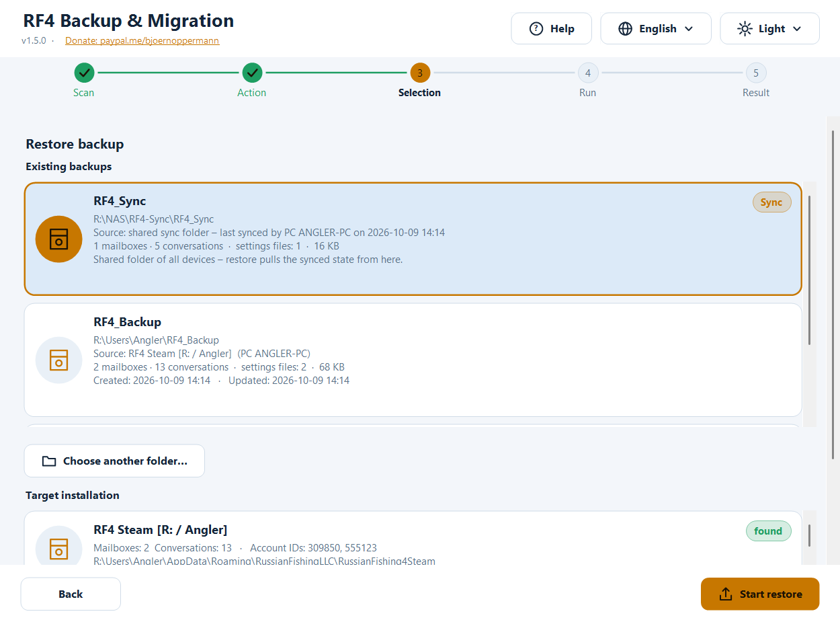
Task: Click the Restore backup heading
Action: pyautogui.click(x=75, y=144)
